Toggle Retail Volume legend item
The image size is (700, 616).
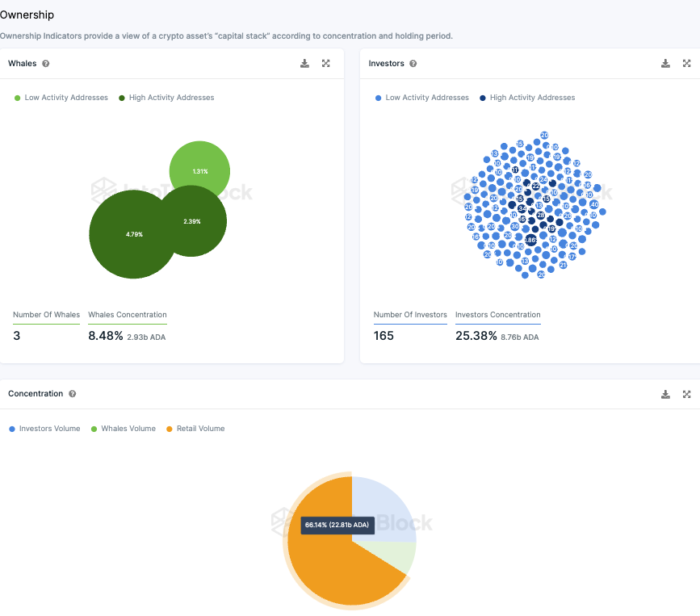[195, 429]
